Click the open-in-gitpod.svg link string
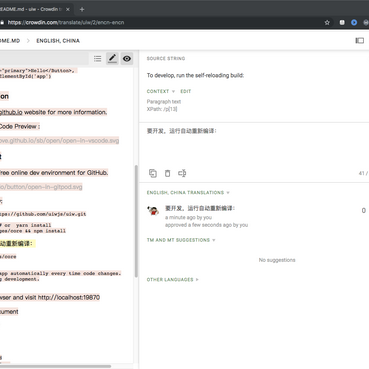 (x=41, y=187)
